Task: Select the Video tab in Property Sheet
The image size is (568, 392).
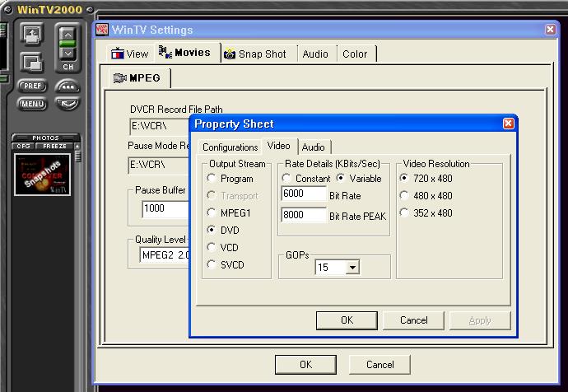Action: tap(278, 146)
